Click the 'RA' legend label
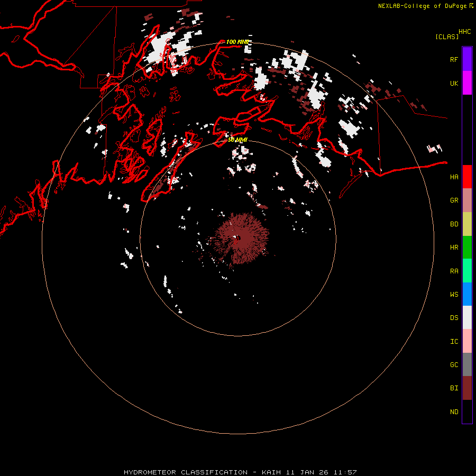Screen dimensions: 476x476 [x=454, y=271]
